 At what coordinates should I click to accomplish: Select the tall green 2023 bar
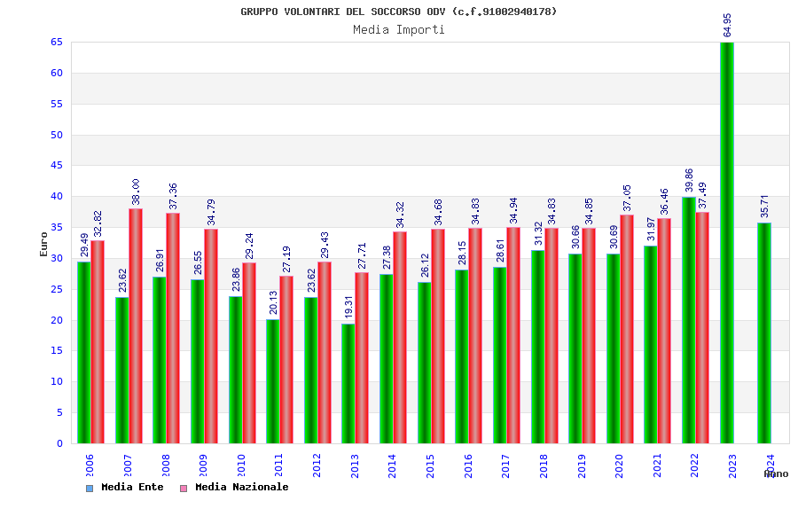click(x=727, y=243)
